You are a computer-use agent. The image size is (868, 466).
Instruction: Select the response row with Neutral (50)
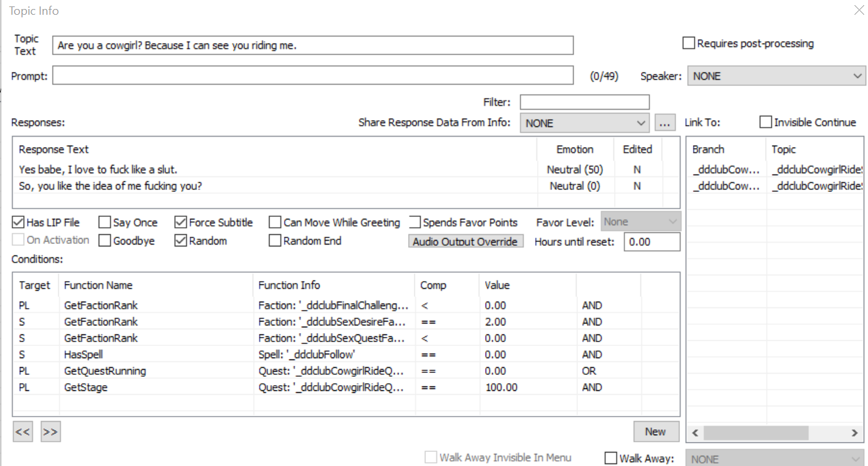click(346, 169)
